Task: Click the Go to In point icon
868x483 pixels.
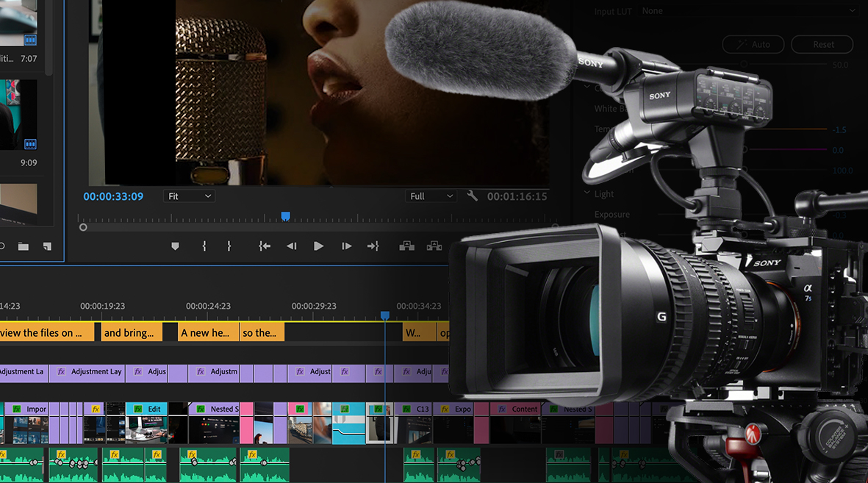Action: click(265, 246)
